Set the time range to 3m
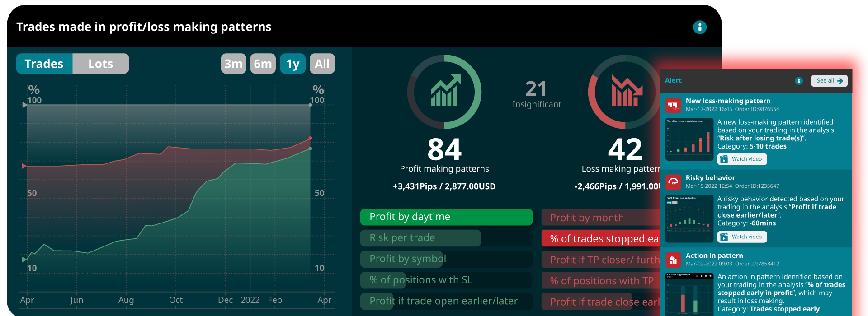868x316 pixels. [x=233, y=64]
